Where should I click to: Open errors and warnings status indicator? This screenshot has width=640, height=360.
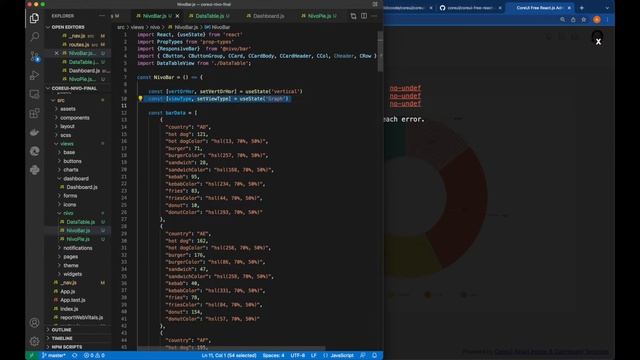(94, 356)
